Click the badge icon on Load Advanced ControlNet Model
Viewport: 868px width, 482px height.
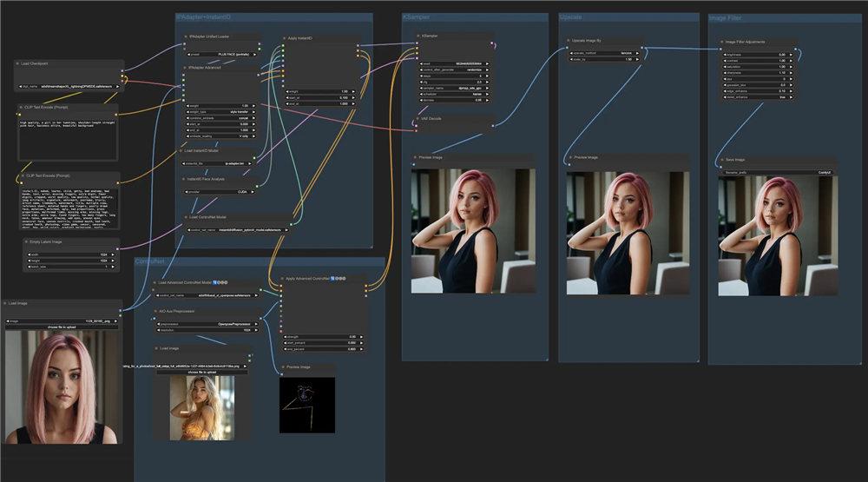(x=215, y=282)
